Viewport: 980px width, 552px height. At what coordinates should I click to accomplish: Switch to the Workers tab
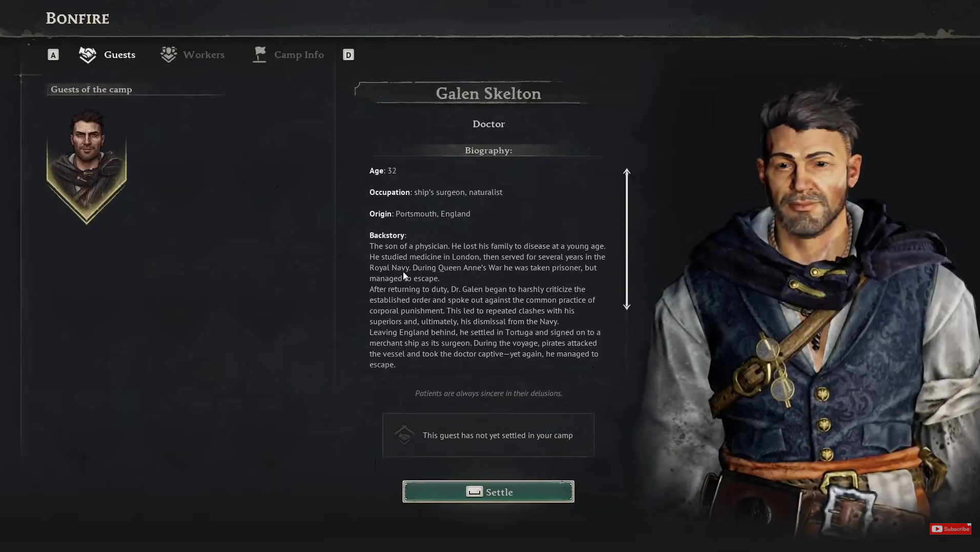tap(192, 54)
